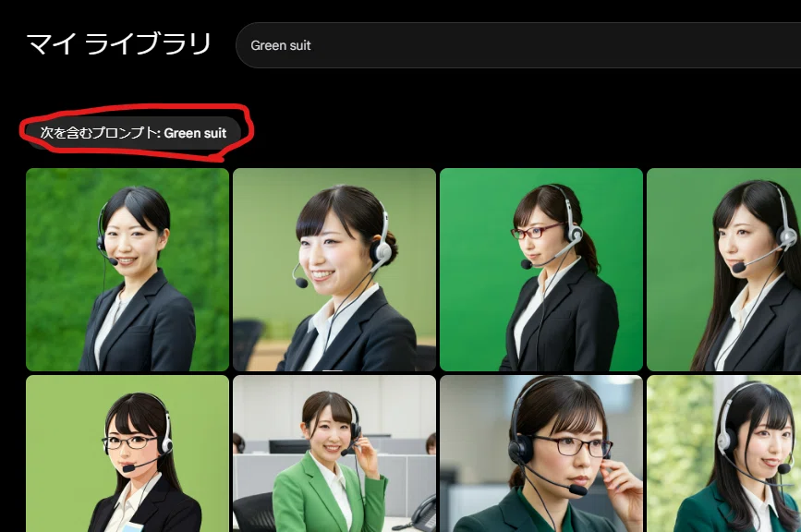The height and width of the screenshot is (532, 801).
Task: Open the thumbnail of smiling woman with hair bun
Action: (x=334, y=270)
